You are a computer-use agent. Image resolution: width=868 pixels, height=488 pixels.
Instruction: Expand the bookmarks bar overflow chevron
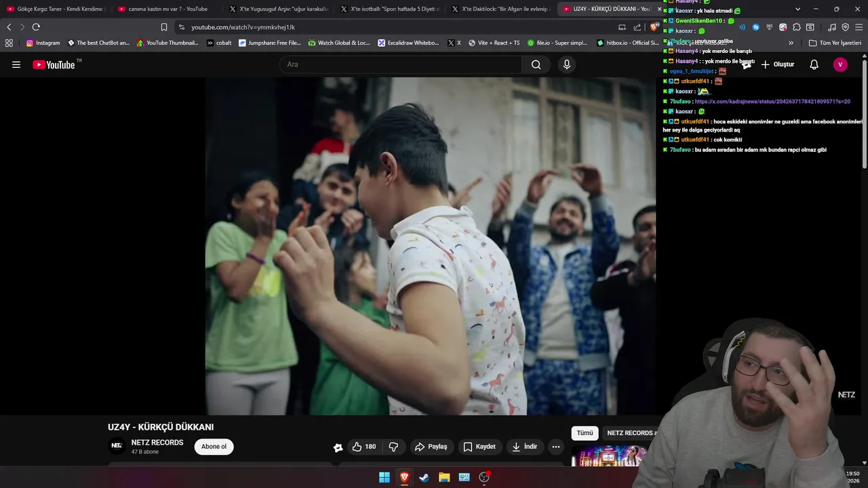click(791, 43)
